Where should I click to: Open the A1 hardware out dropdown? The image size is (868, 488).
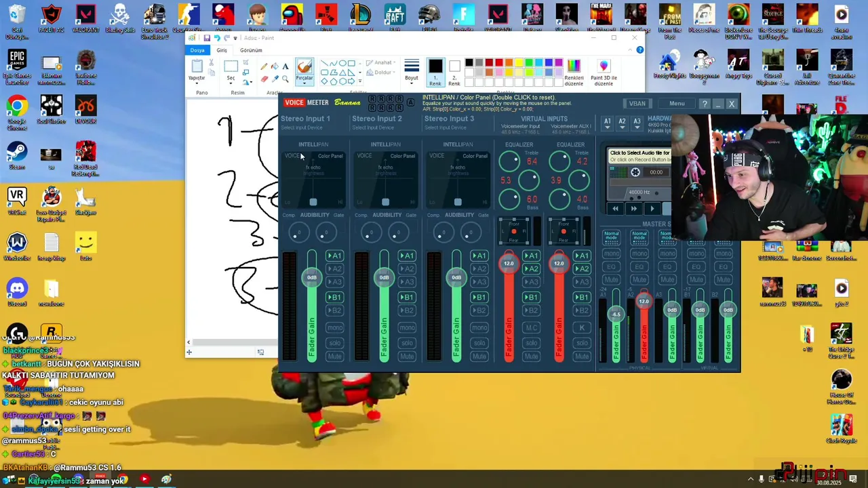(608, 123)
